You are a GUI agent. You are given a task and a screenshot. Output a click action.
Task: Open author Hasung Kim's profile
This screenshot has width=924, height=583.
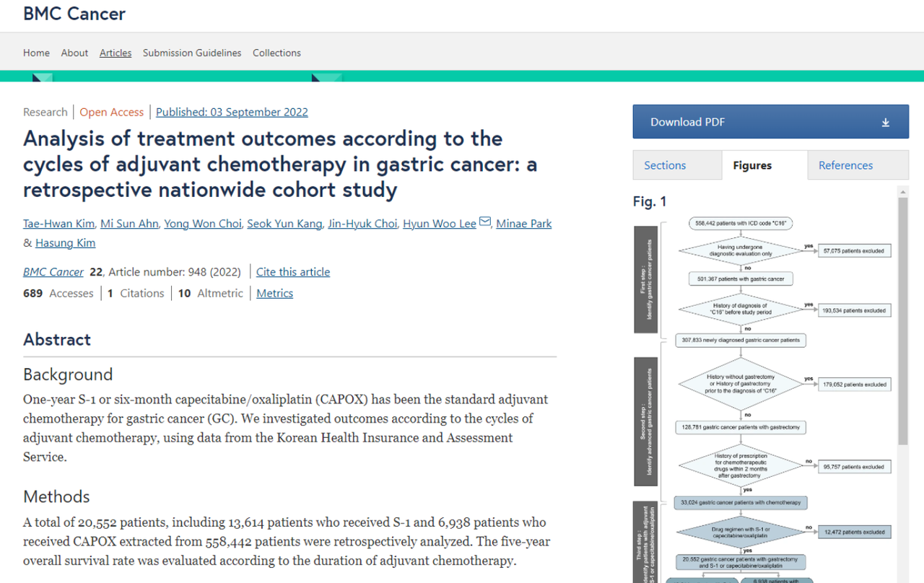(x=65, y=242)
